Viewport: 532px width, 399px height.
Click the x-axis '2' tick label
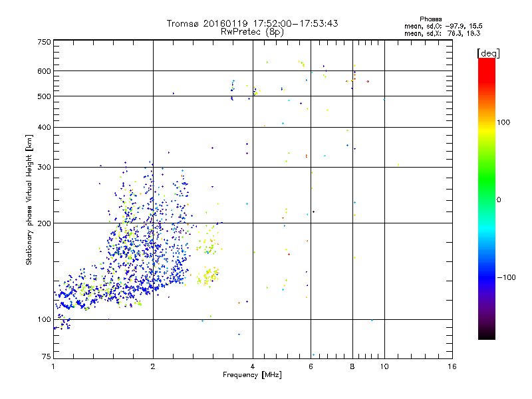[153, 366]
